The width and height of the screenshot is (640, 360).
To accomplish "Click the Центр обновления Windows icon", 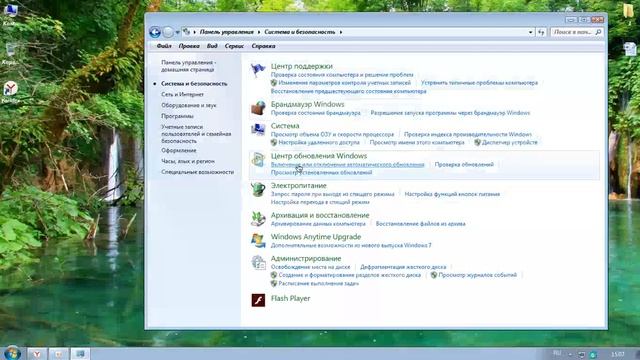I will [258, 160].
